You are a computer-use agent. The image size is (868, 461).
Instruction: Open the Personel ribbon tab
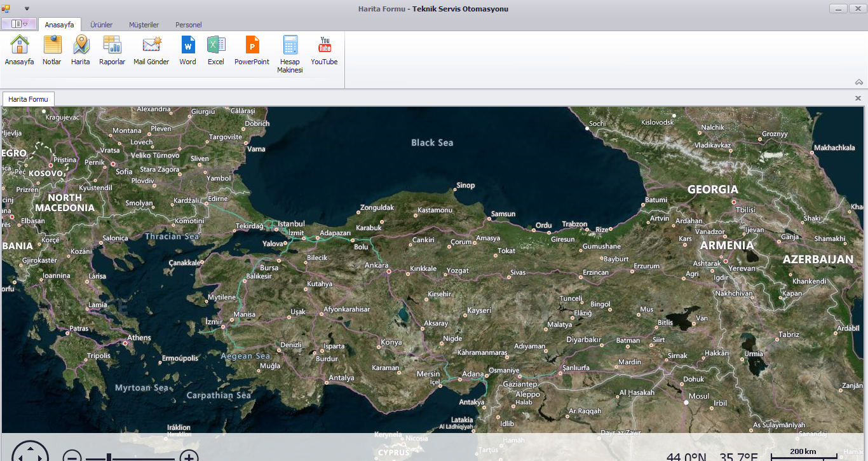click(189, 25)
